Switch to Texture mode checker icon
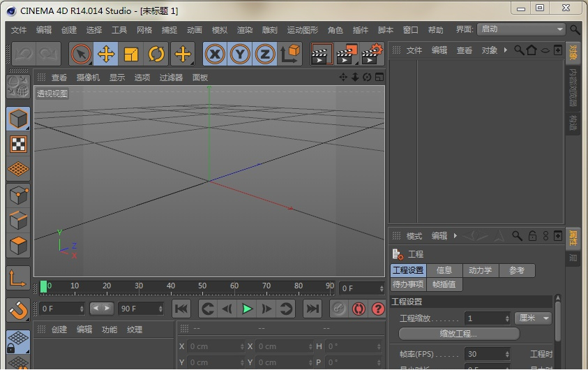588x384 pixels. tap(18, 144)
